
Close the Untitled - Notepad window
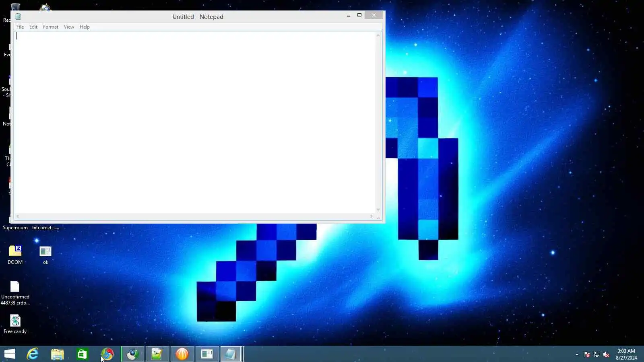pyautogui.click(x=374, y=15)
